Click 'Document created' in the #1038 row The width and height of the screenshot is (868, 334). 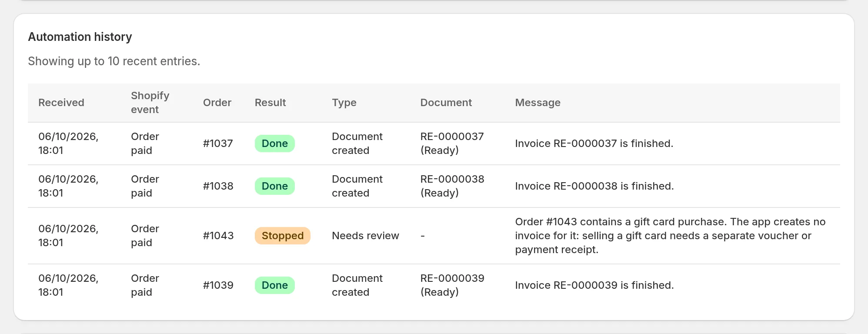tap(357, 186)
